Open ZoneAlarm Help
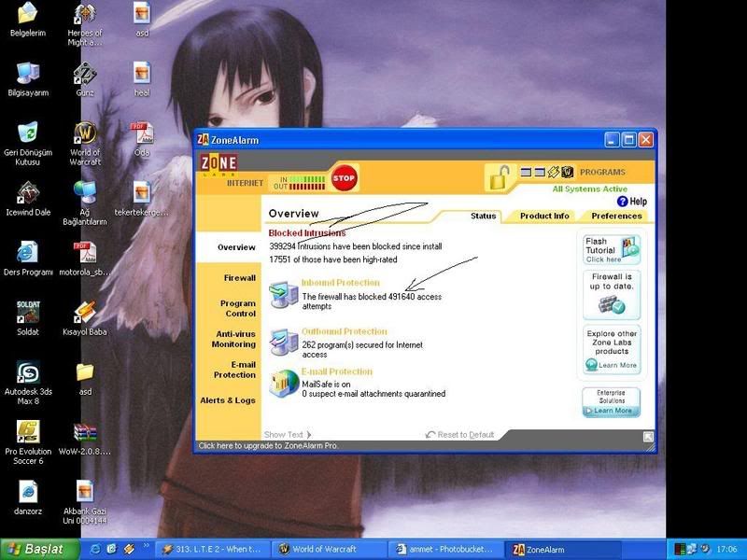Viewport: 747px width, 560px height. pos(631,201)
